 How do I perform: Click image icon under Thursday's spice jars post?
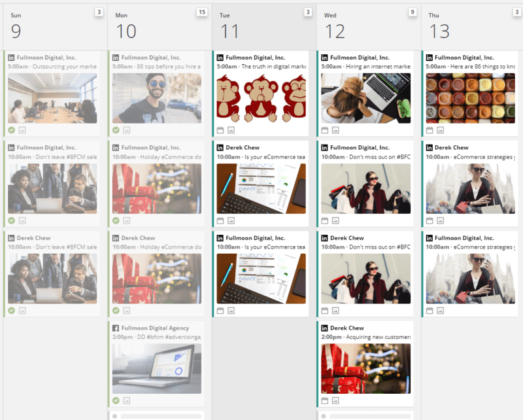pyautogui.click(x=440, y=130)
